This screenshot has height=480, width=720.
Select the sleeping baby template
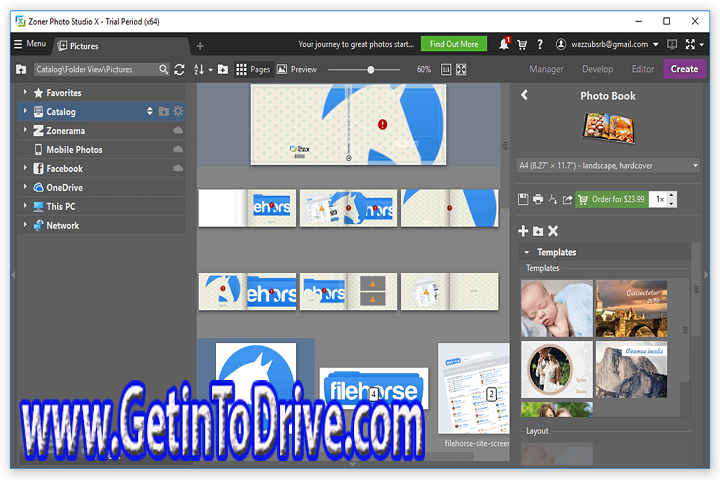[x=557, y=309]
